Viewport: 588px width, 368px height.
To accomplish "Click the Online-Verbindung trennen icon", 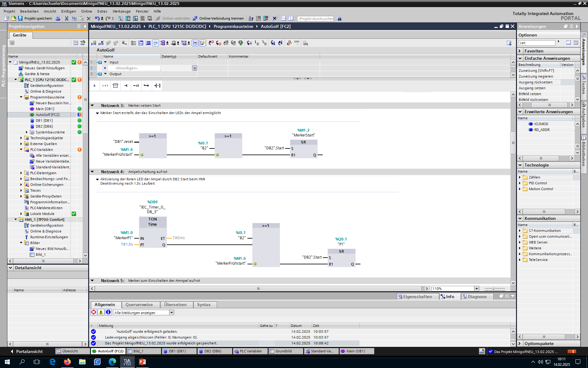I will [195, 18].
